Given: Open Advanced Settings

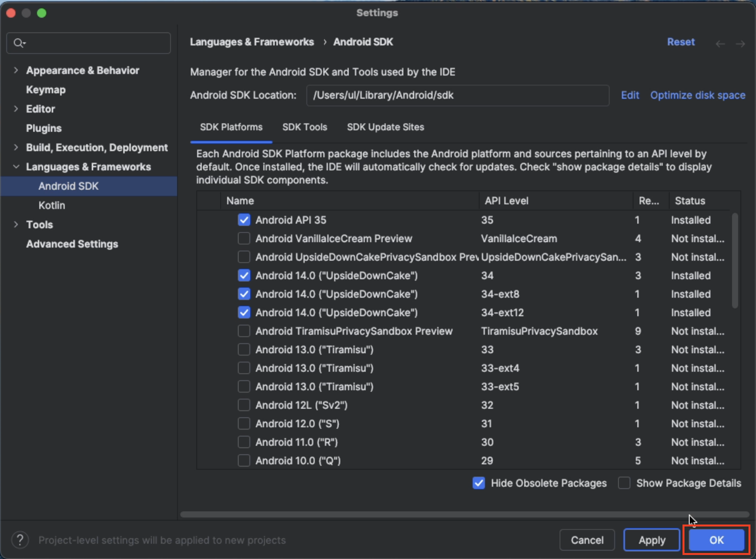Looking at the screenshot, I should [72, 244].
